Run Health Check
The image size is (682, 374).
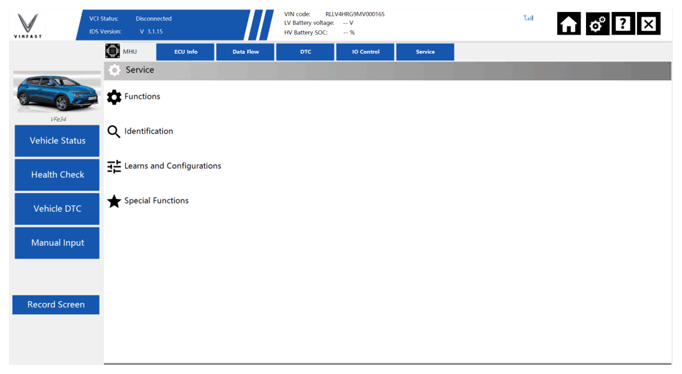[57, 175]
